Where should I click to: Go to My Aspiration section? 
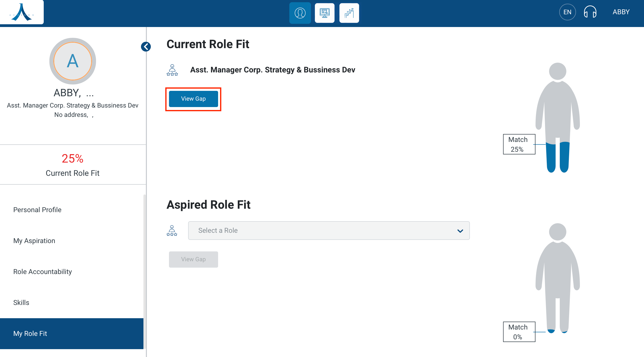(x=34, y=241)
